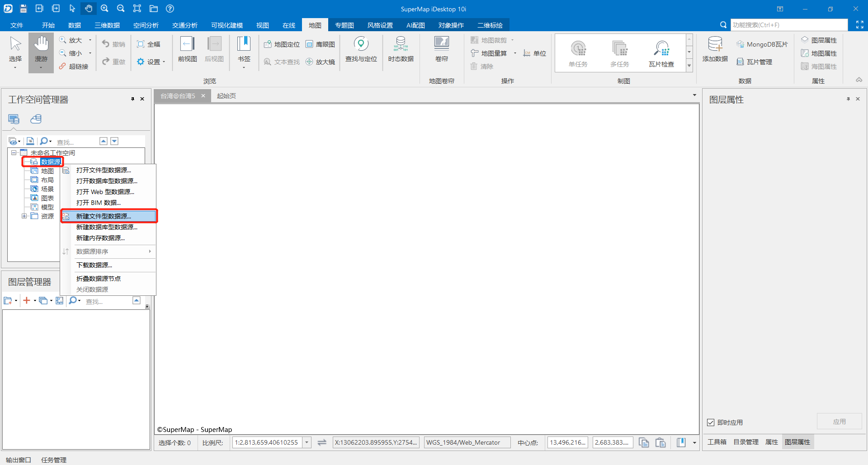Select the 漫游 pan tool
The image size is (868, 465).
pos(41,52)
